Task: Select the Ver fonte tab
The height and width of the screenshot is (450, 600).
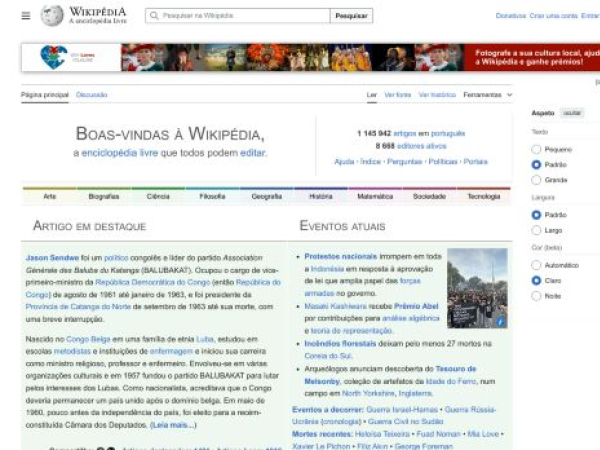Action: [x=398, y=95]
